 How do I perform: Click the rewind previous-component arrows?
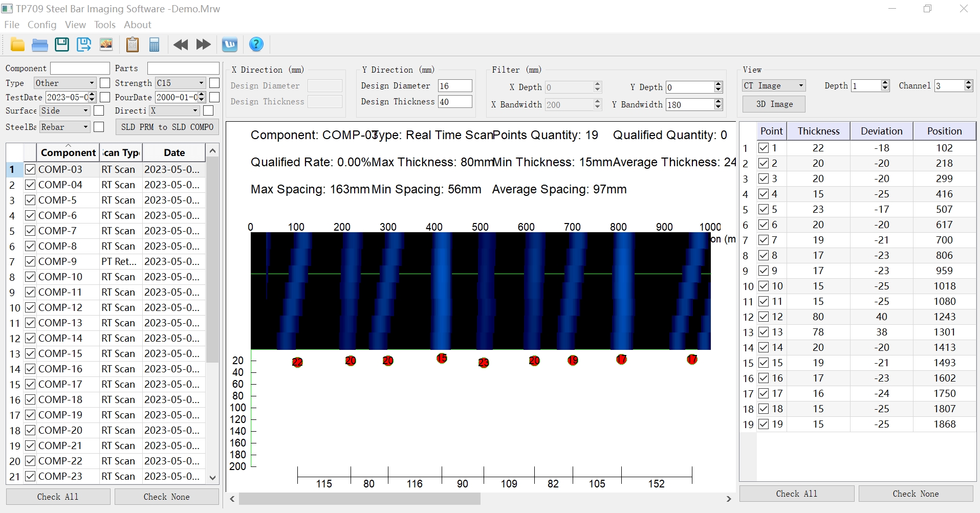(181, 45)
